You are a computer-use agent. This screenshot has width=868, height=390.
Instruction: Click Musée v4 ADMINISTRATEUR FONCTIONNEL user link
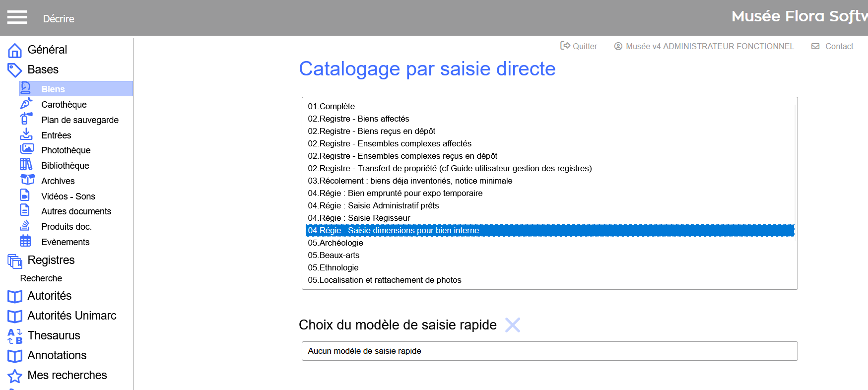[710, 46]
